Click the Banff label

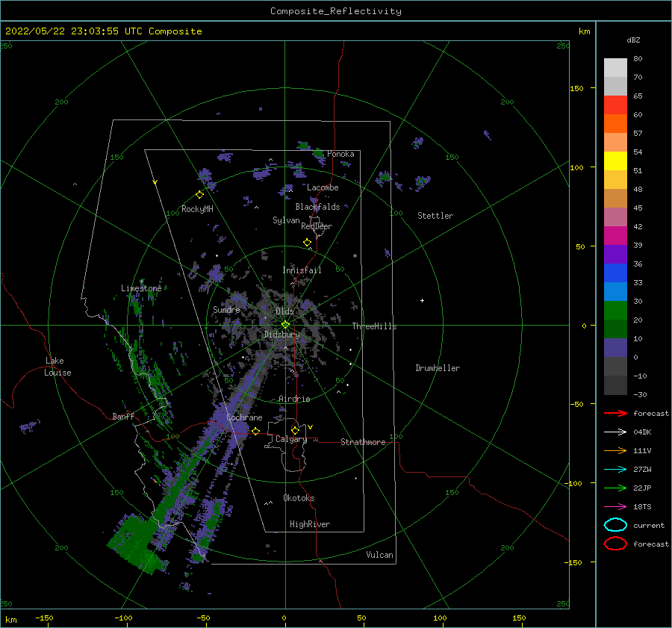[x=123, y=416]
